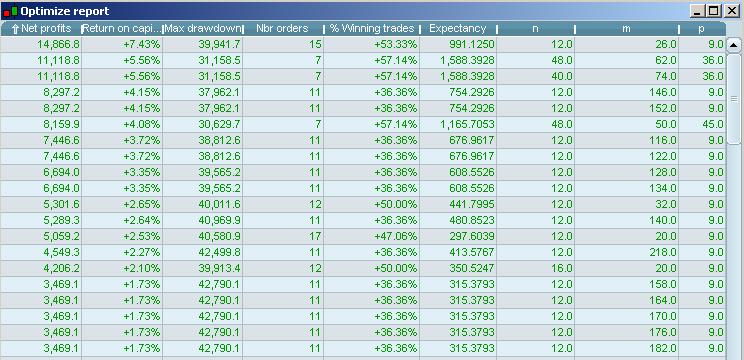
Task: Select m value 134.0
Action: tap(663, 188)
